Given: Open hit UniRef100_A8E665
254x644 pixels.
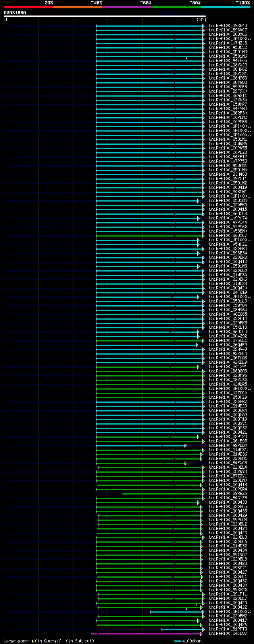Looking at the screenshot, I should tap(228, 314).
